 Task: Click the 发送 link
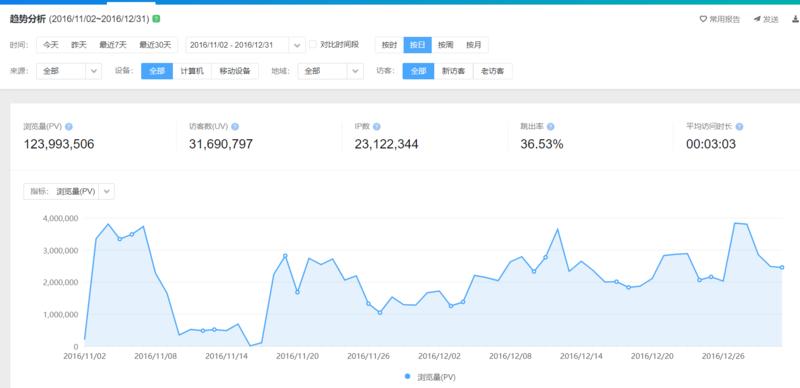tap(771, 19)
